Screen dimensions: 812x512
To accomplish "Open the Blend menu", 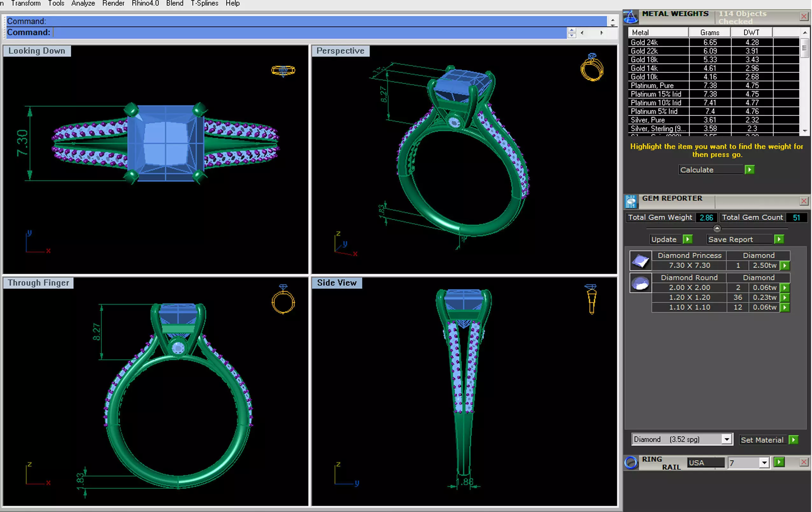I will click(175, 4).
